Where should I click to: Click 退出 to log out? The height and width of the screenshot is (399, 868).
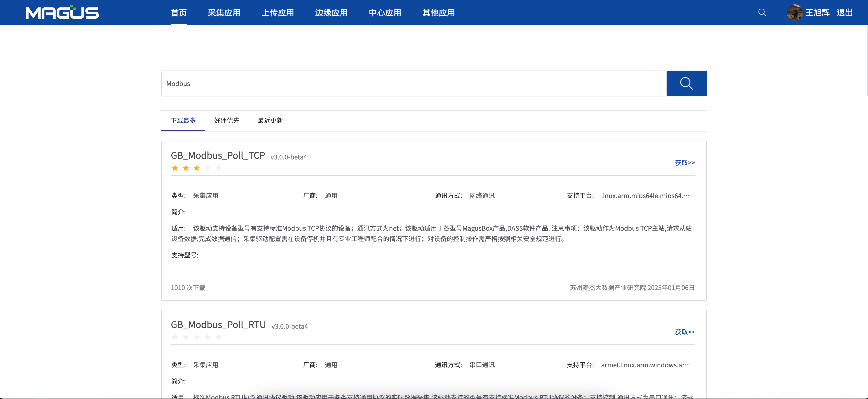(844, 13)
